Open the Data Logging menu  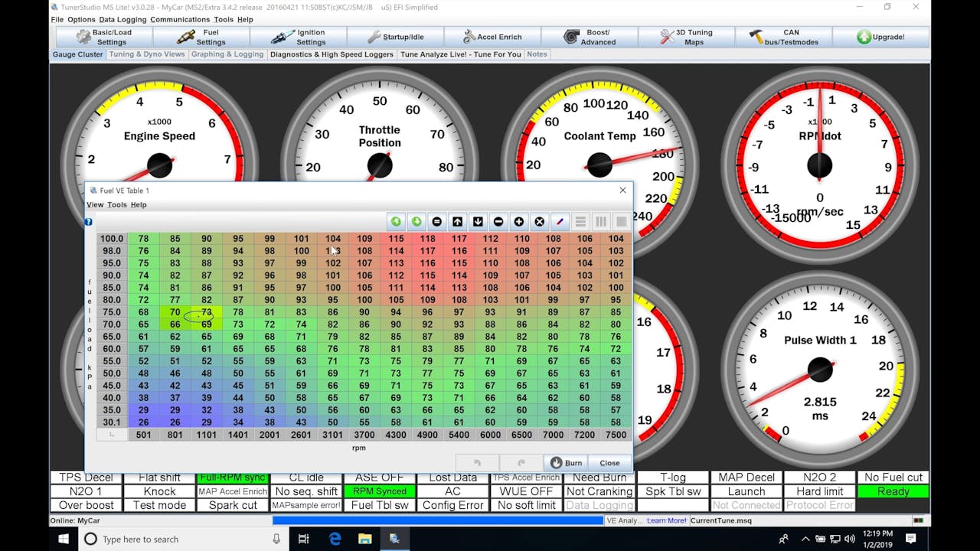tap(122, 19)
